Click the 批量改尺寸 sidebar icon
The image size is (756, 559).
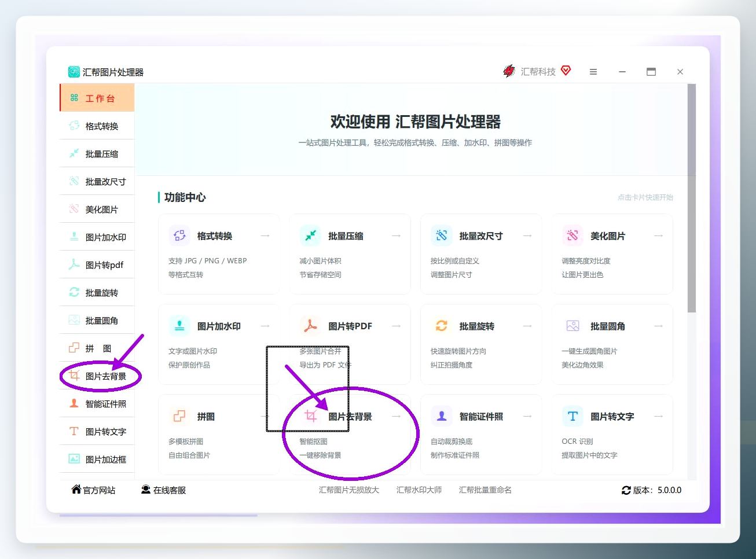tap(74, 181)
